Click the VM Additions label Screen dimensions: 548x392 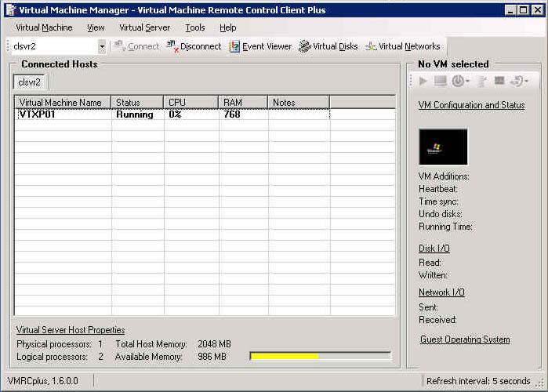444,176
